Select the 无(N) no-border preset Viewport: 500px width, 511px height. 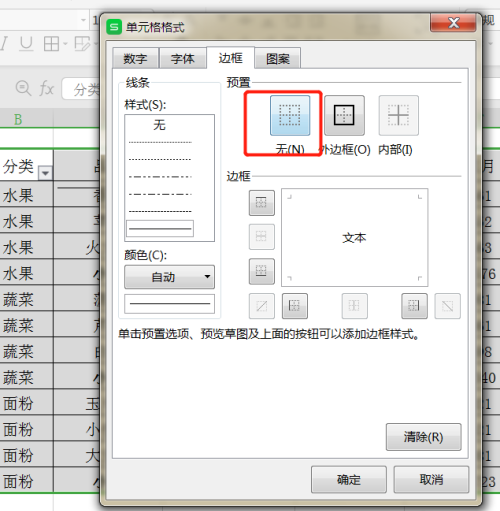[290, 115]
